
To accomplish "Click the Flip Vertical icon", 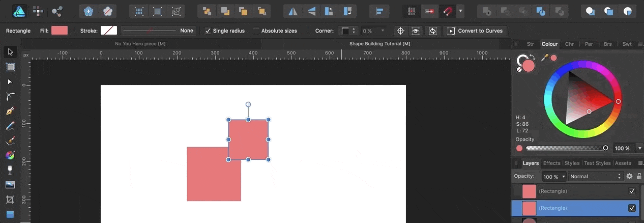I will pyautogui.click(x=311, y=11).
